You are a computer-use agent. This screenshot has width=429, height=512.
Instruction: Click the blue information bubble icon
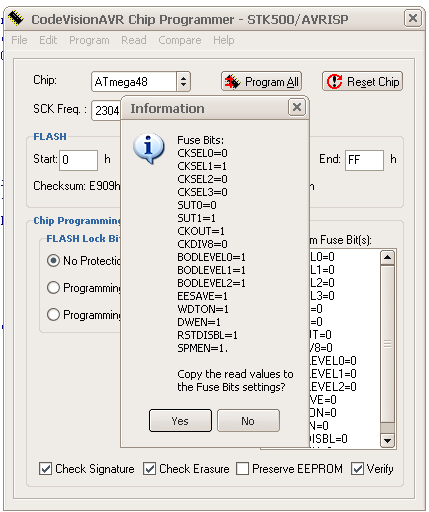pos(148,148)
